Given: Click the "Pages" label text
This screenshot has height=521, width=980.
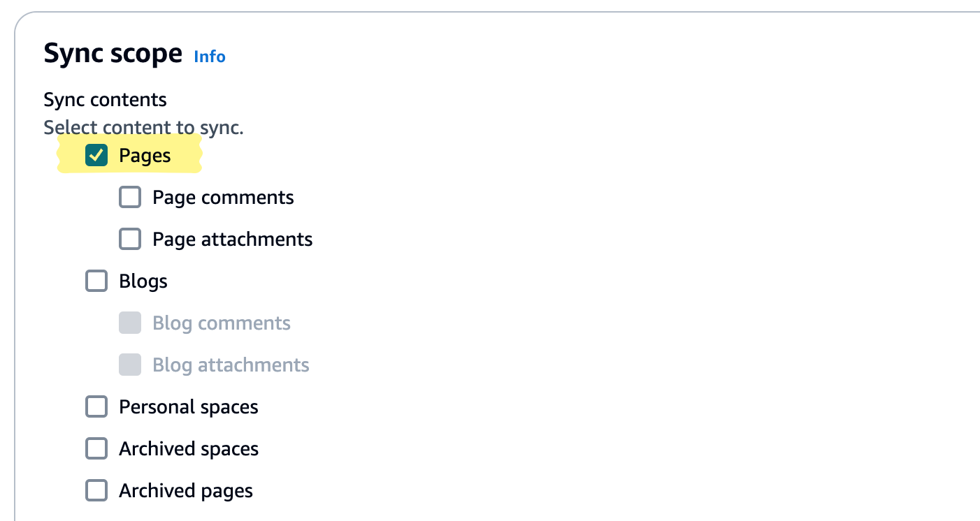Looking at the screenshot, I should tap(145, 156).
